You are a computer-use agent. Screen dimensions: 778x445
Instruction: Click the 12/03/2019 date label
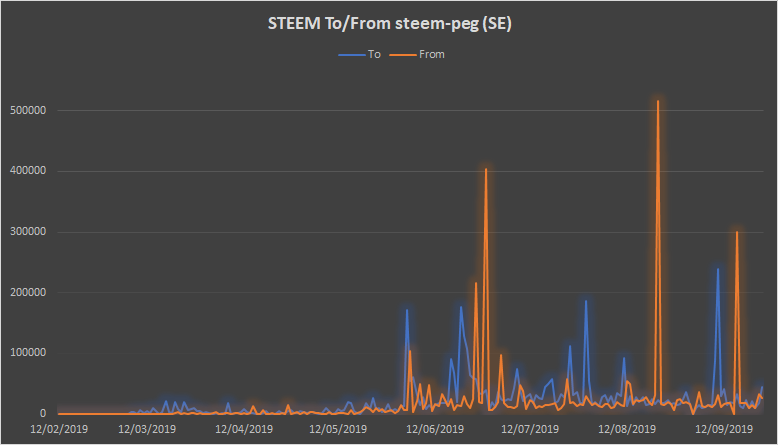(x=147, y=429)
